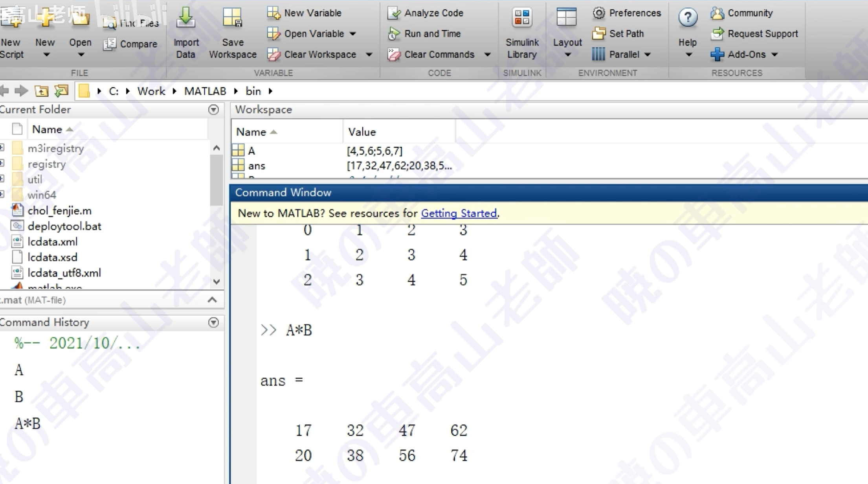Select ans variable in Workspace
This screenshot has height=484, width=868.
pyautogui.click(x=257, y=166)
